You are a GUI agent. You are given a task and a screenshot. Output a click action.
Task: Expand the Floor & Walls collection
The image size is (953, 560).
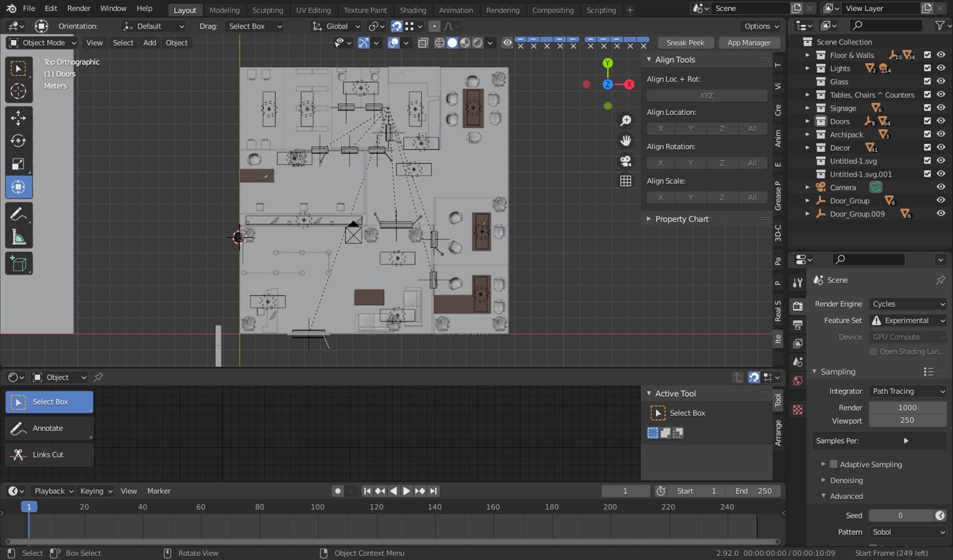(807, 55)
